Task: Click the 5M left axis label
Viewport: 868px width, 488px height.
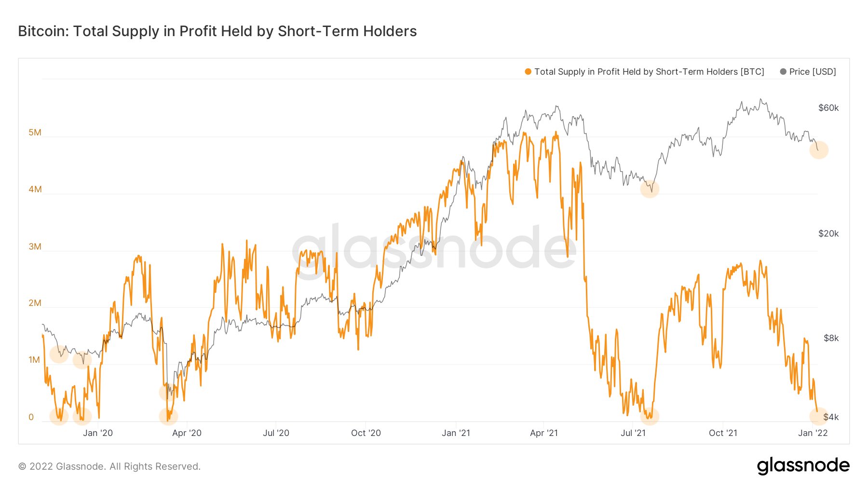Action: [35, 132]
